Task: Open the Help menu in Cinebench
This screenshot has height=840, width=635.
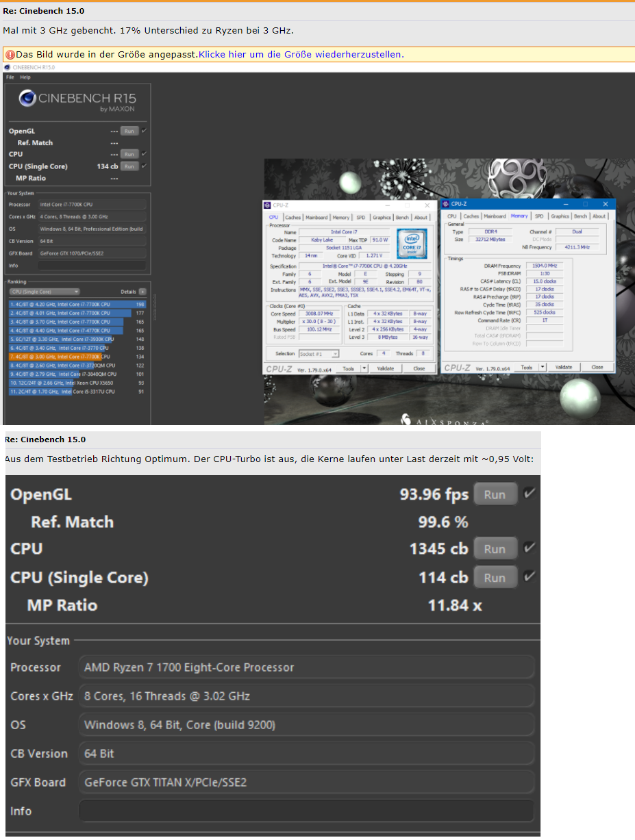Action: pyautogui.click(x=25, y=77)
